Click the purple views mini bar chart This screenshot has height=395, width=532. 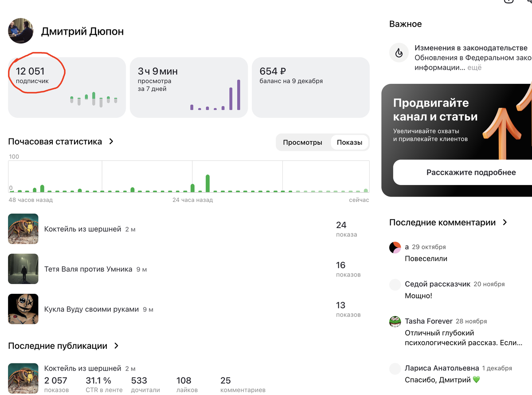pyautogui.click(x=215, y=95)
